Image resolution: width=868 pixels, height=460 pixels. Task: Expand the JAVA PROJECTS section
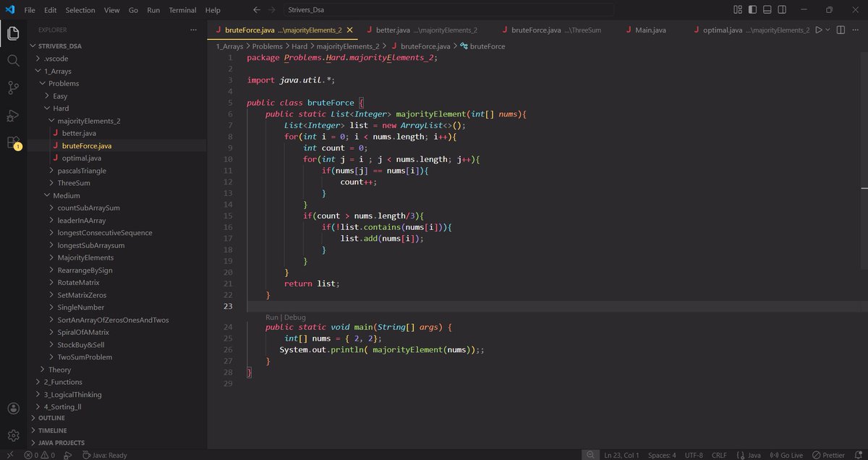tap(61, 443)
